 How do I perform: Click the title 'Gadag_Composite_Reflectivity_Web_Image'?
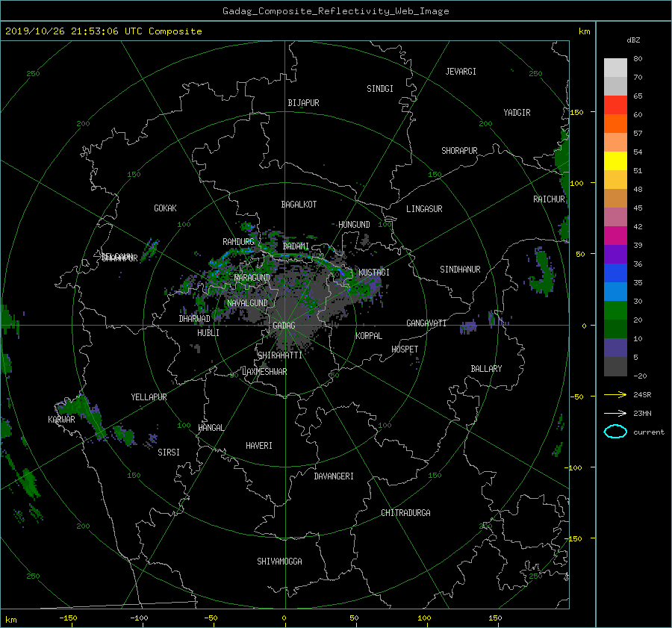[335, 10]
